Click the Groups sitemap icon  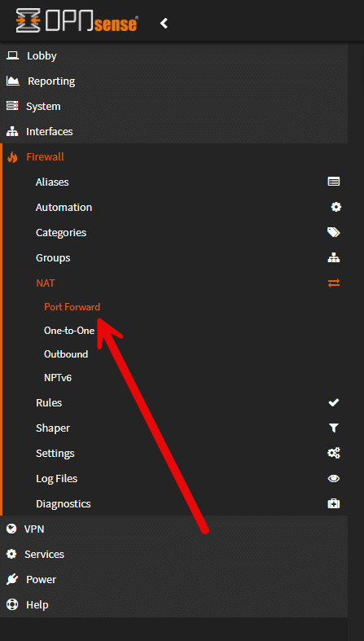(x=334, y=258)
